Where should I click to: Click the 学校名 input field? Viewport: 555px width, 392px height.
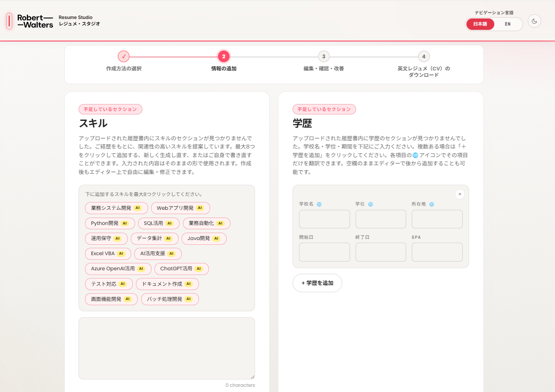[325, 219]
